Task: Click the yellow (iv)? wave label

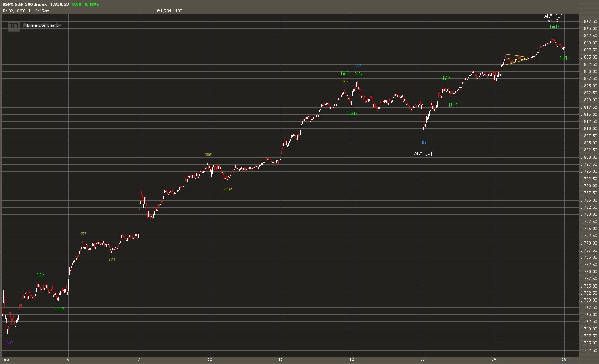Action: pyautogui.click(x=228, y=189)
